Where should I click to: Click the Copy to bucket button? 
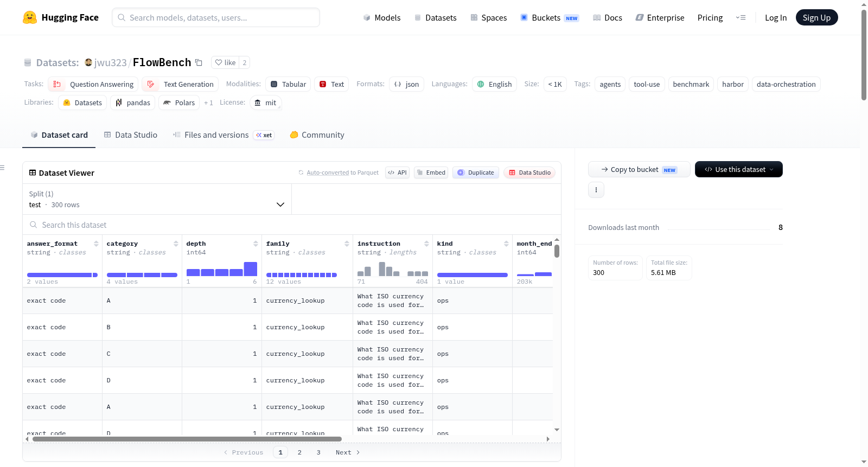(x=639, y=169)
